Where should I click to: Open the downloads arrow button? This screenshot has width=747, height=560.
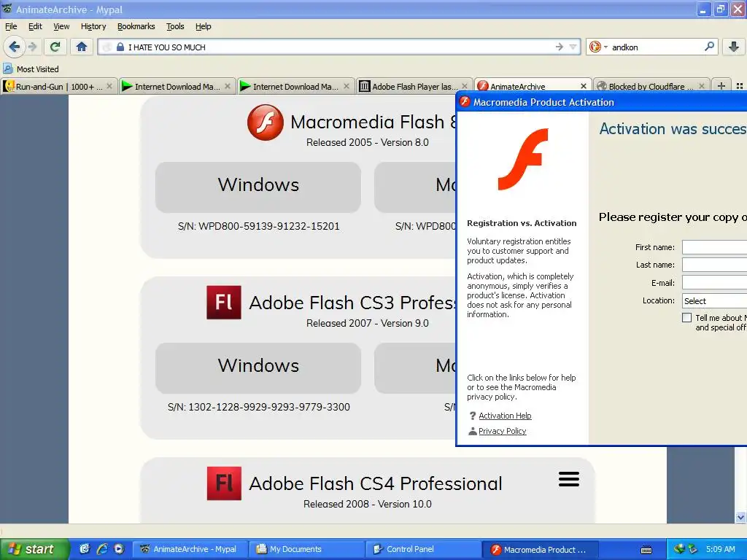coord(733,47)
